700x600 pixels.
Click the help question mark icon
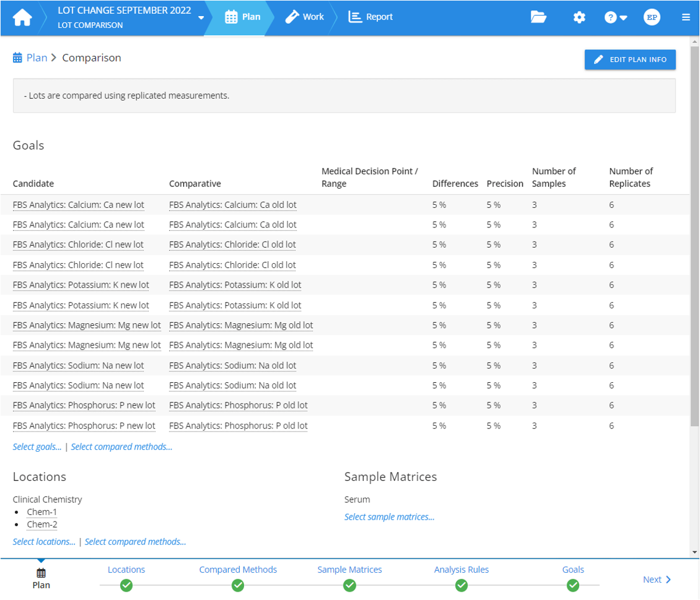610,17
